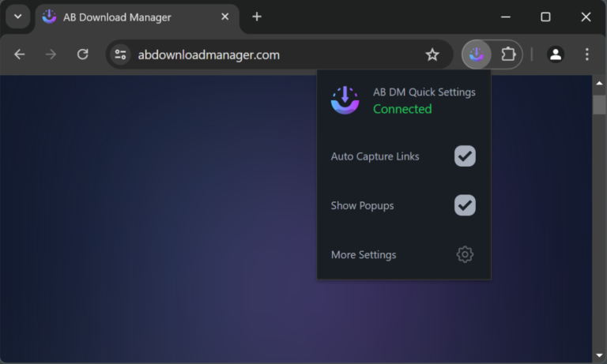607x364 pixels.
Task: Bookmark this page with the star icon
Action: pyautogui.click(x=432, y=55)
